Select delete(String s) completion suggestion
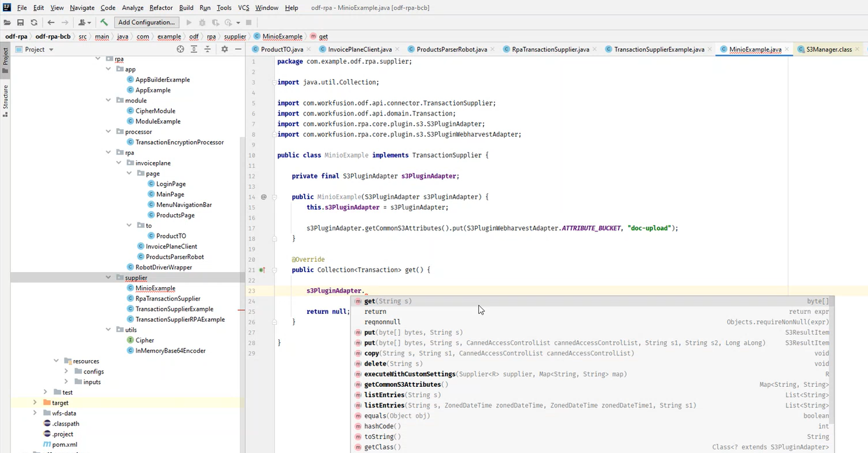 click(x=591, y=364)
